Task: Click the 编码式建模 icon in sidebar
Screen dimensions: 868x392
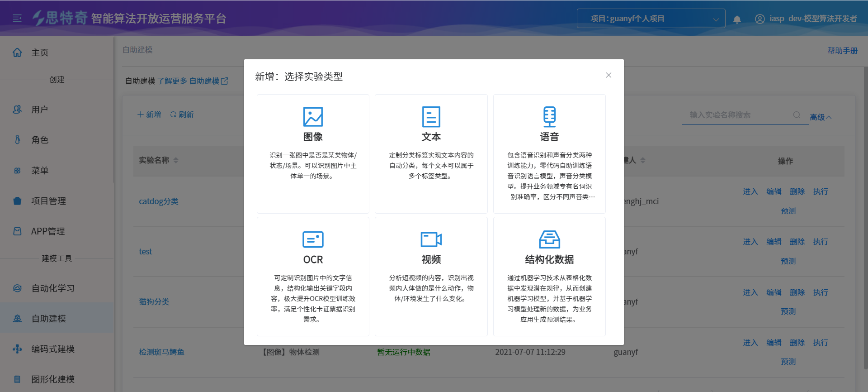Action: pos(17,349)
